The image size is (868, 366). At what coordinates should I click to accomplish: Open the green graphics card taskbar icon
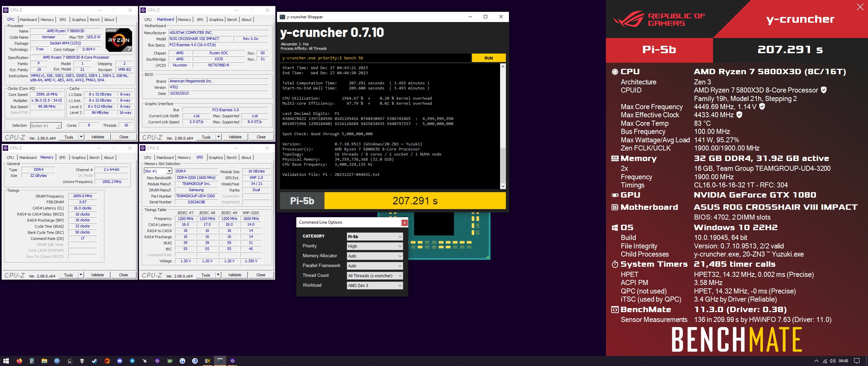[x=170, y=361]
